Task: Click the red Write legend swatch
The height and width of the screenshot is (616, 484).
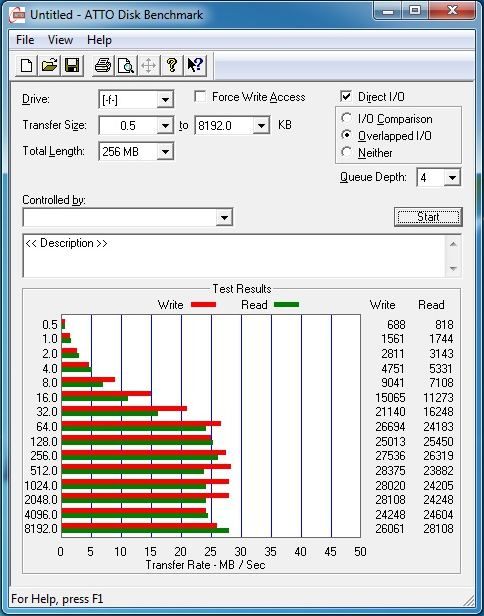Action: coord(204,304)
